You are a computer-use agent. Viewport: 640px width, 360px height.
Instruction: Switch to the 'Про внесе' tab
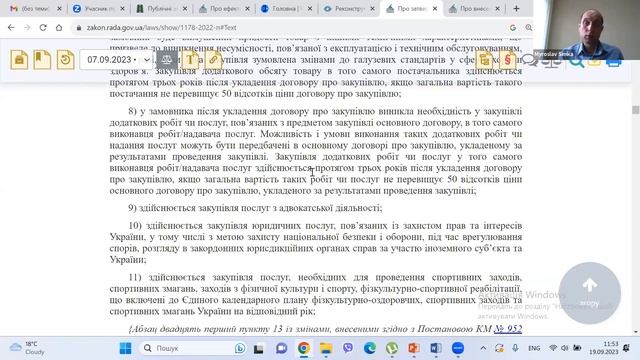tap(474, 9)
